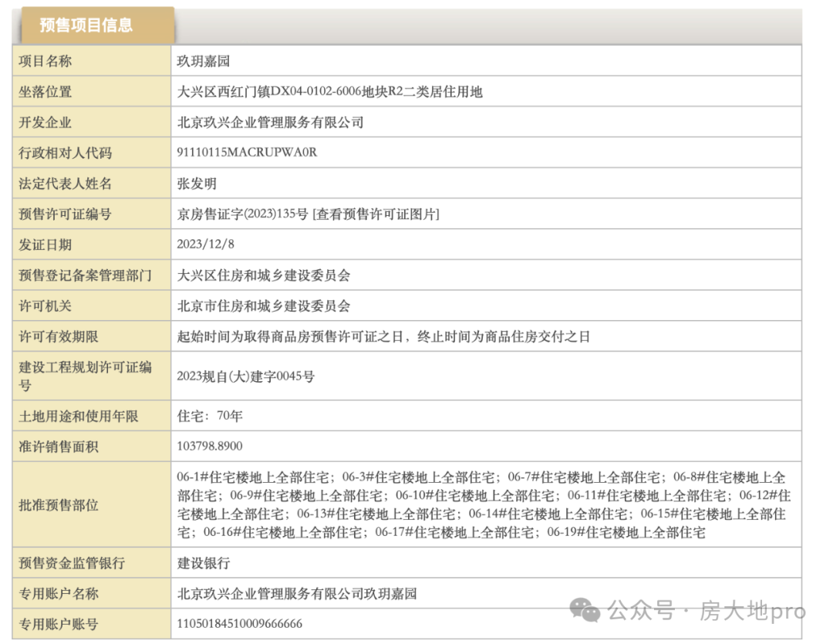Select developer 北京玖兴企业管理服务有限公司 in 开发企业 row
This screenshot has width=833, height=644.
(271, 122)
